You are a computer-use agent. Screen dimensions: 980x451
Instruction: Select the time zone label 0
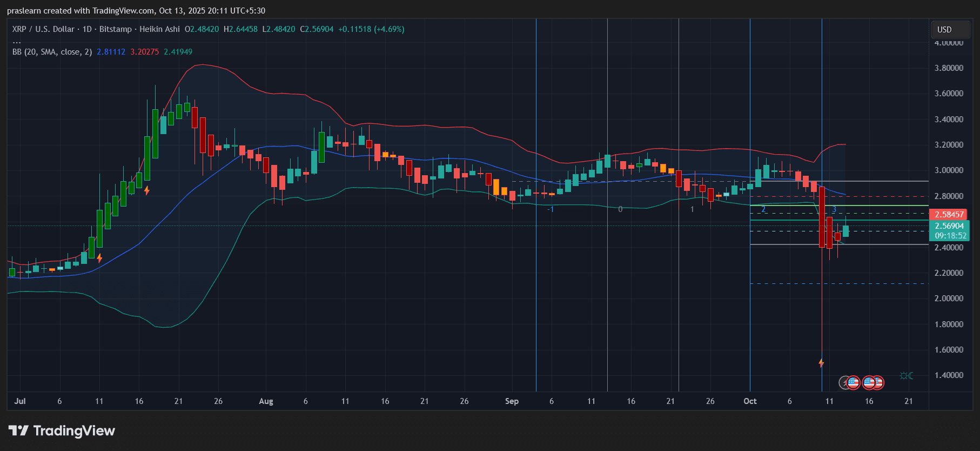[620, 209]
